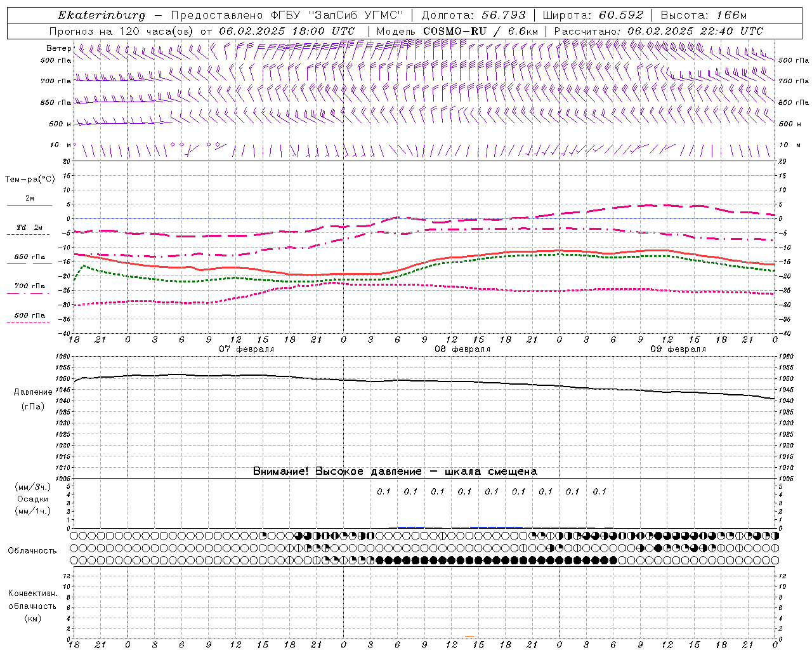Click the '10 м' label left of the wind barbs
812x650 pixels.
click(x=60, y=145)
